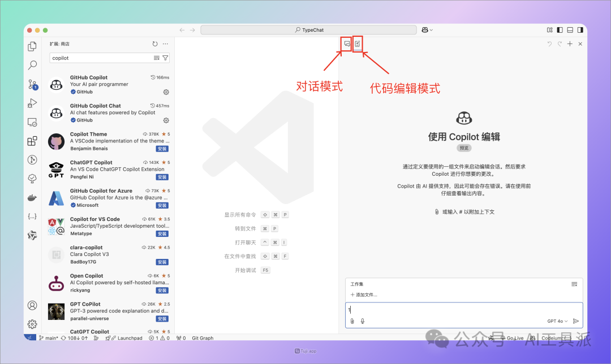Click the main* branch in status bar

48,338
